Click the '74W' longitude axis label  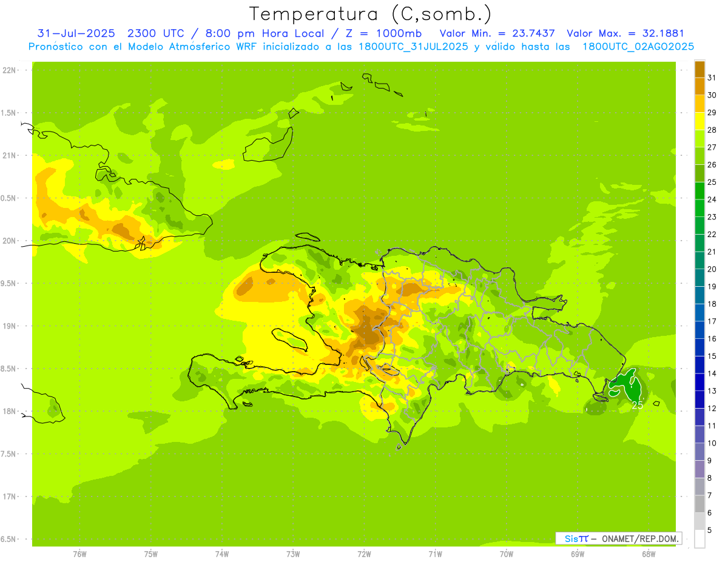222,554
